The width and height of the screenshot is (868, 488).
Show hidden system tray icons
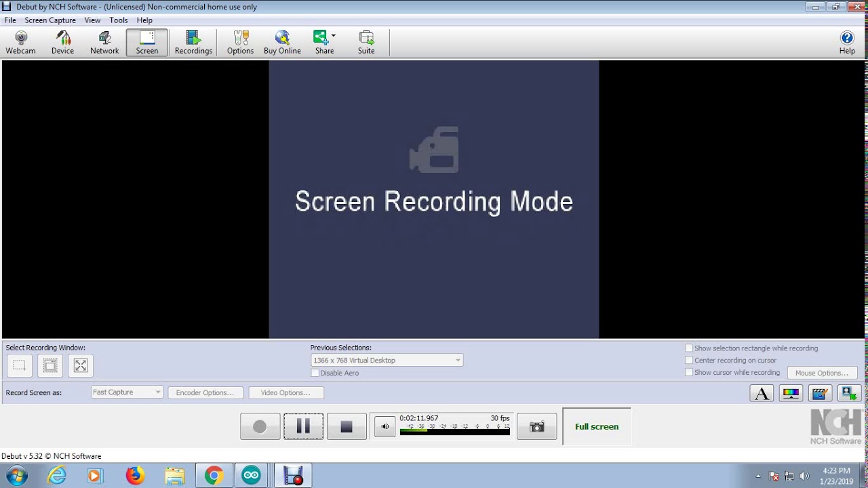(758, 476)
